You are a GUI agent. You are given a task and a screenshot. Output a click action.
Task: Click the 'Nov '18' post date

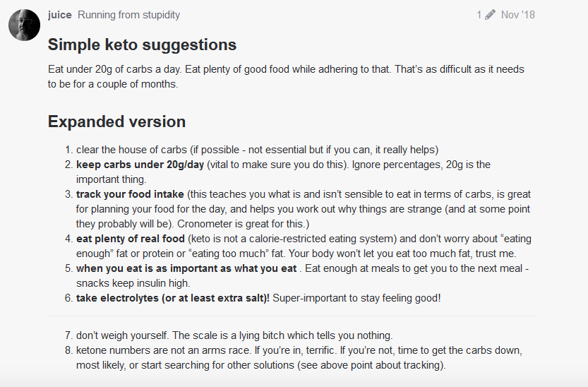click(x=518, y=15)
